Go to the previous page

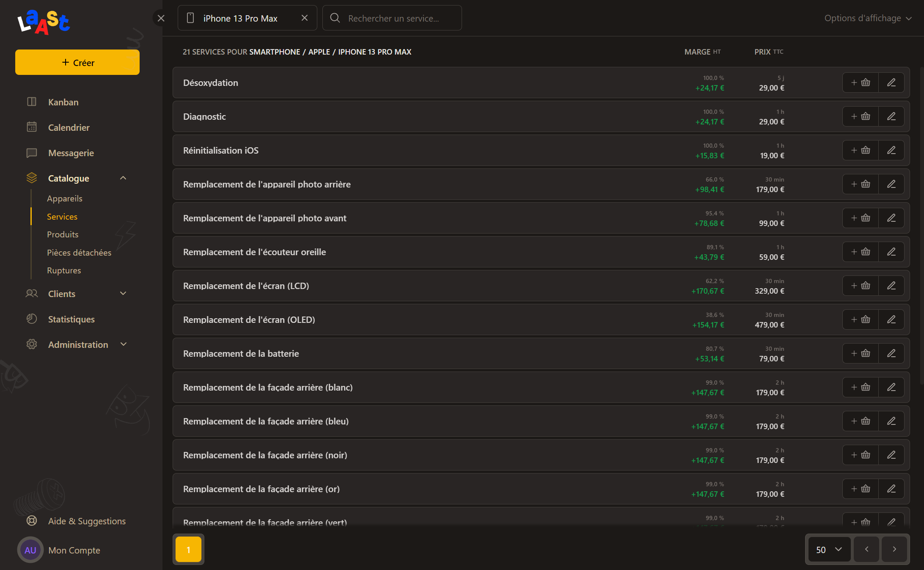[866, 549]
